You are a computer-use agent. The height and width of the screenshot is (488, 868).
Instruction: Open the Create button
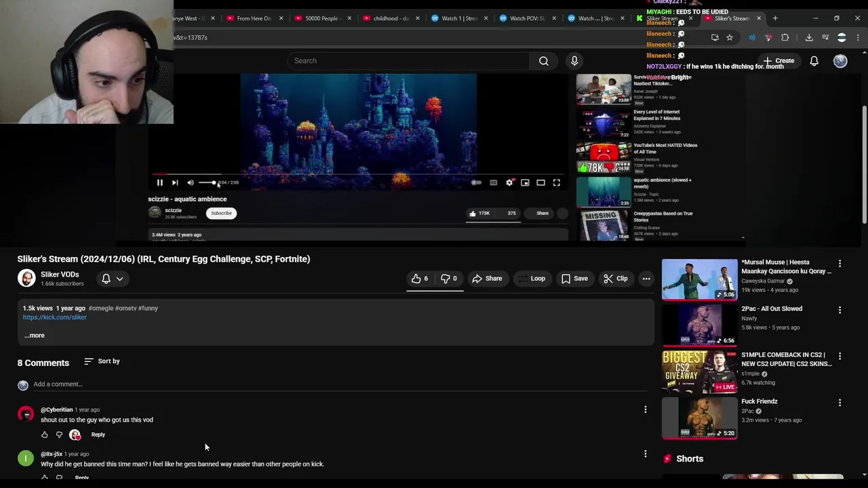pyautogui.click(x=778, y=61)
